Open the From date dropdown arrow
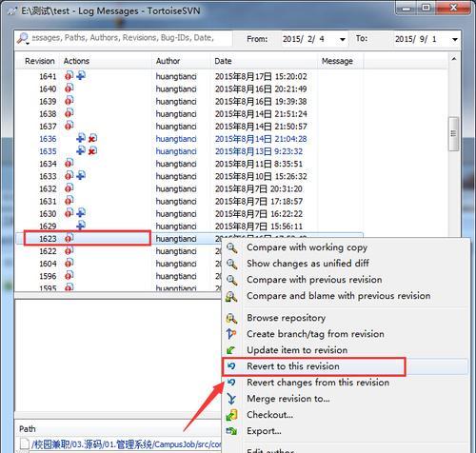This screenshot has width=476, height=453. [343, 39]
